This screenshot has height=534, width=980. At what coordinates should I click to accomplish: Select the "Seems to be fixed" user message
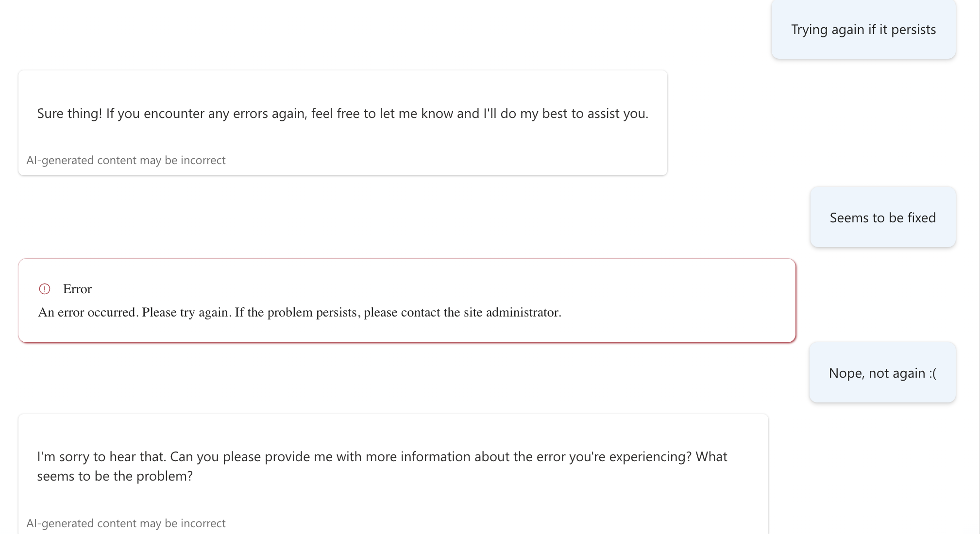pyautogui.click(x=882, y=217)
